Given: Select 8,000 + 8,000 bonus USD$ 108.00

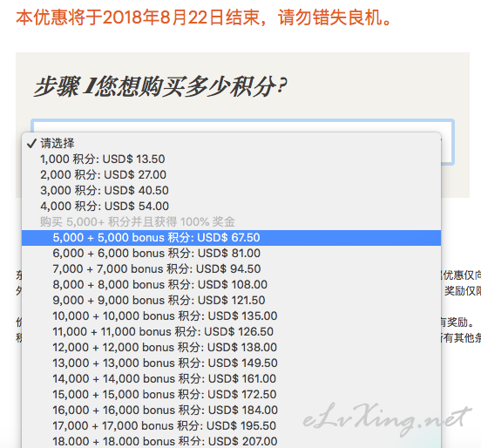Looking at the screenshot, I should click(x=231, y=284).
